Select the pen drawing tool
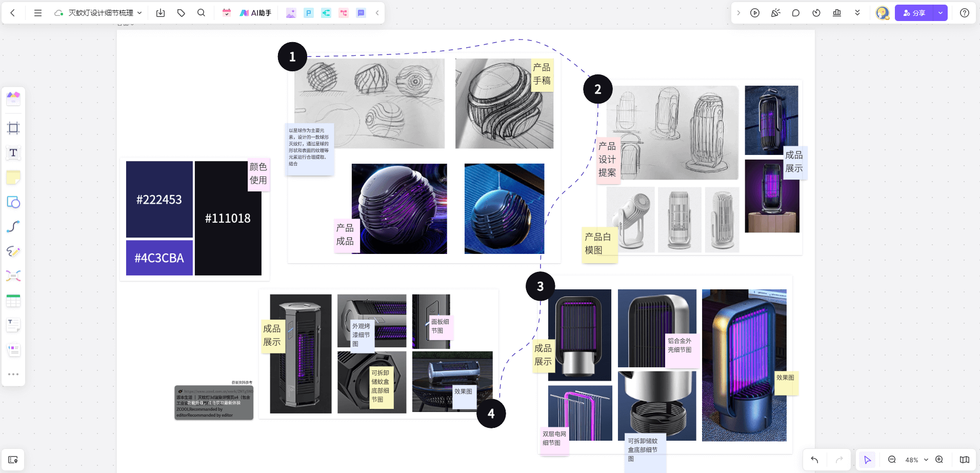 pyautogui.click(x=13, y=251)
